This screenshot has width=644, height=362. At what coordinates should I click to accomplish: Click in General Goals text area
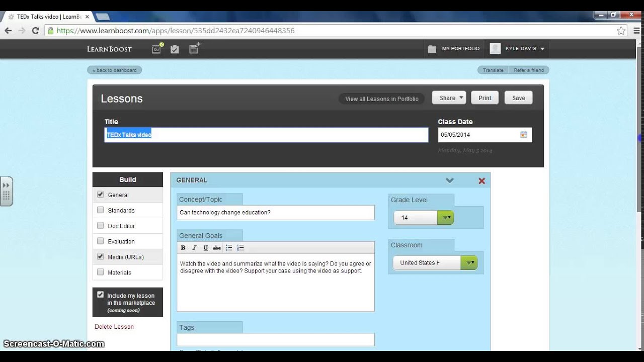(276, 283)
